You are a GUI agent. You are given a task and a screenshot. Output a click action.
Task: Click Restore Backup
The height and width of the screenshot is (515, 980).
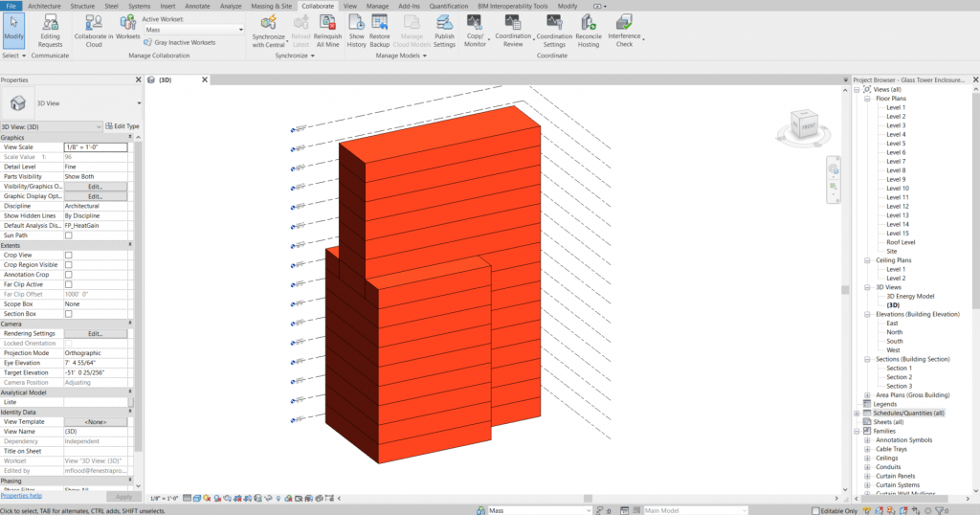point(379,31)
